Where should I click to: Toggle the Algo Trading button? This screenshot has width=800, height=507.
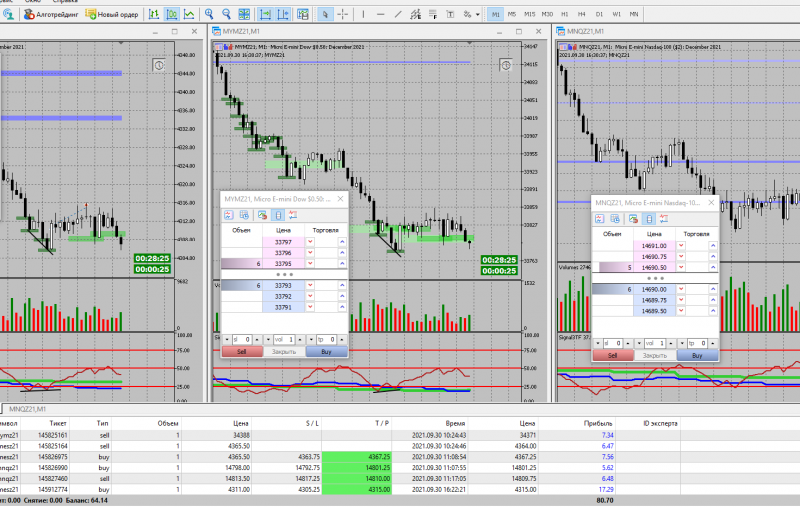point(51,14)
